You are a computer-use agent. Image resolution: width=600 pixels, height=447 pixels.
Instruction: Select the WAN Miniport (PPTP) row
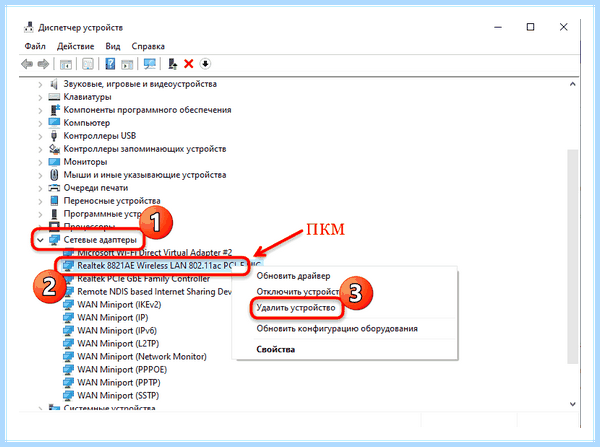tap(119, 383)
